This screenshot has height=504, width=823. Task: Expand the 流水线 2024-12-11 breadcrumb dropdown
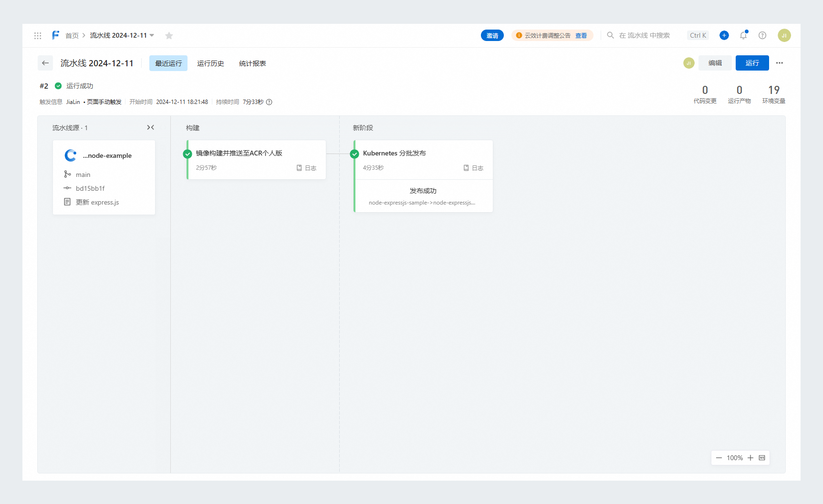click(x=152, y=35)
